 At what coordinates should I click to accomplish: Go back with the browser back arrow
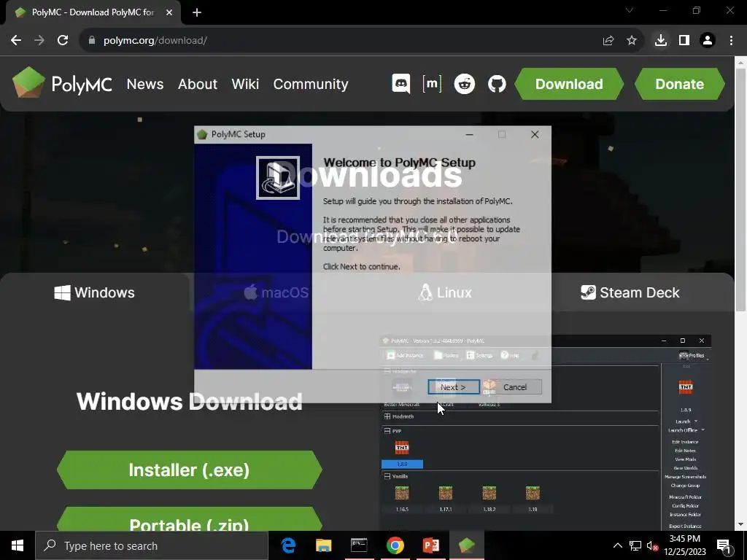[x=16, y=41]
